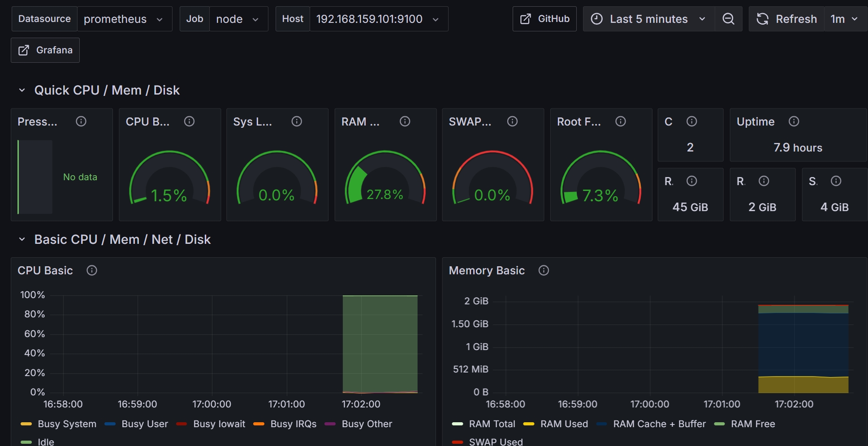This screenshot has width=868, height=446.
Task: Click the 0.0% SWAP gauge
Action: pos(492,178)
